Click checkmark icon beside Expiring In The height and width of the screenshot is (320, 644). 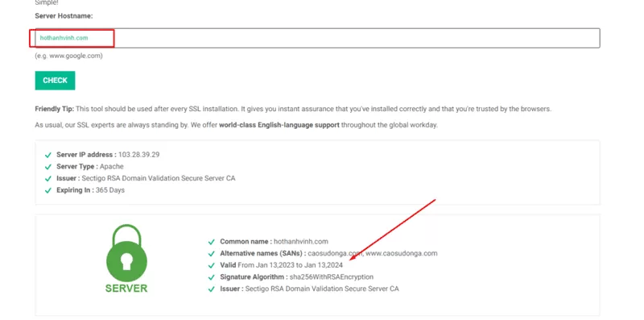(48, 190)
